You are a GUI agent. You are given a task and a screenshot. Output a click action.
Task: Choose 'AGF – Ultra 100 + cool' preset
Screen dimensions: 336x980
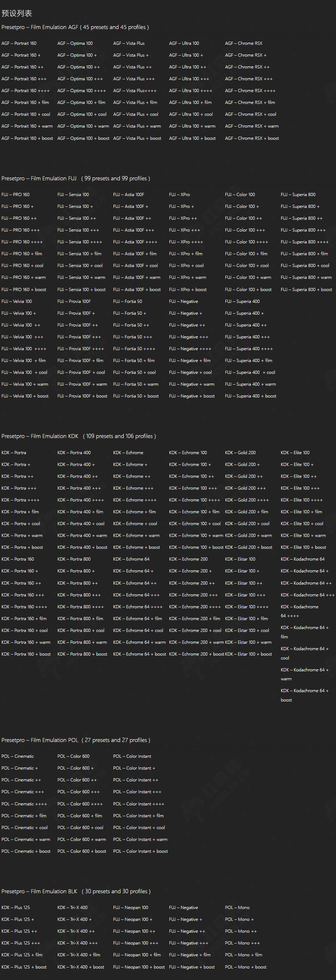191,114
